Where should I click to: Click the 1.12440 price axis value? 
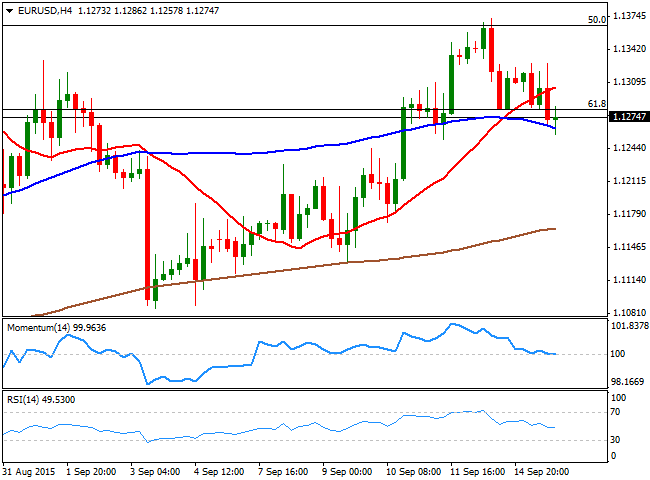pyautogui.click(x=629, y=148)
